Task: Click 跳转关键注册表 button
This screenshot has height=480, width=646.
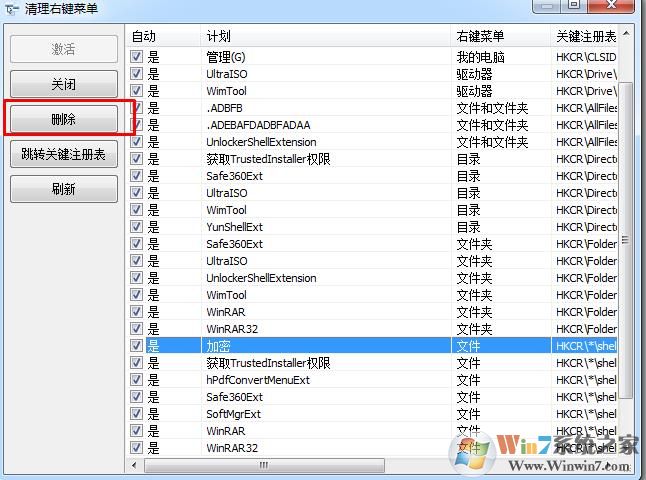Action: pos(64,154)
